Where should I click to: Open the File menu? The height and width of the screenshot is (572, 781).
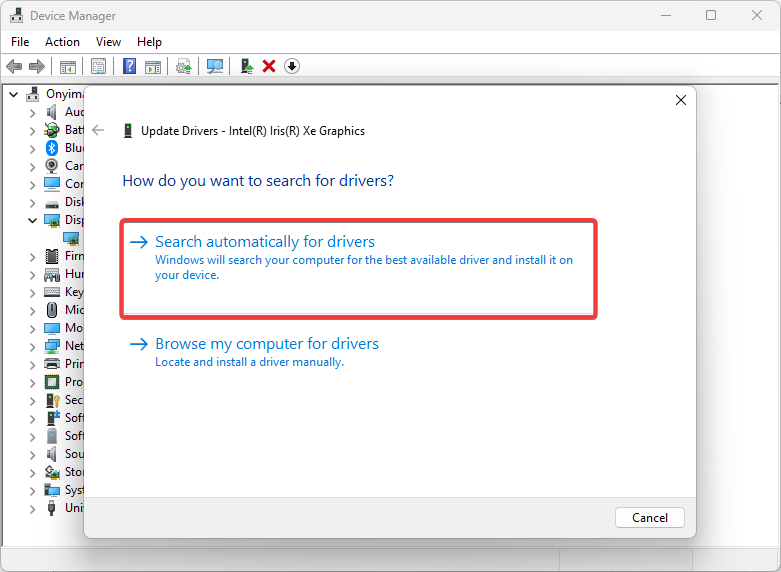coord(20,42)
